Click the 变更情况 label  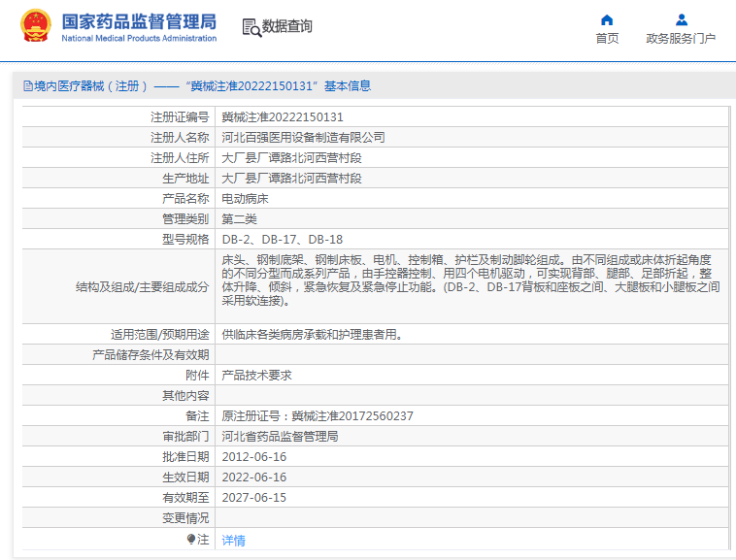[185, 518]
